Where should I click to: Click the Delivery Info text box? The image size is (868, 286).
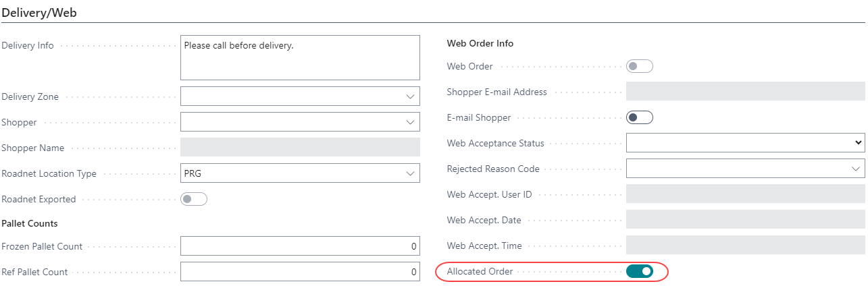[x=300, y=58]
